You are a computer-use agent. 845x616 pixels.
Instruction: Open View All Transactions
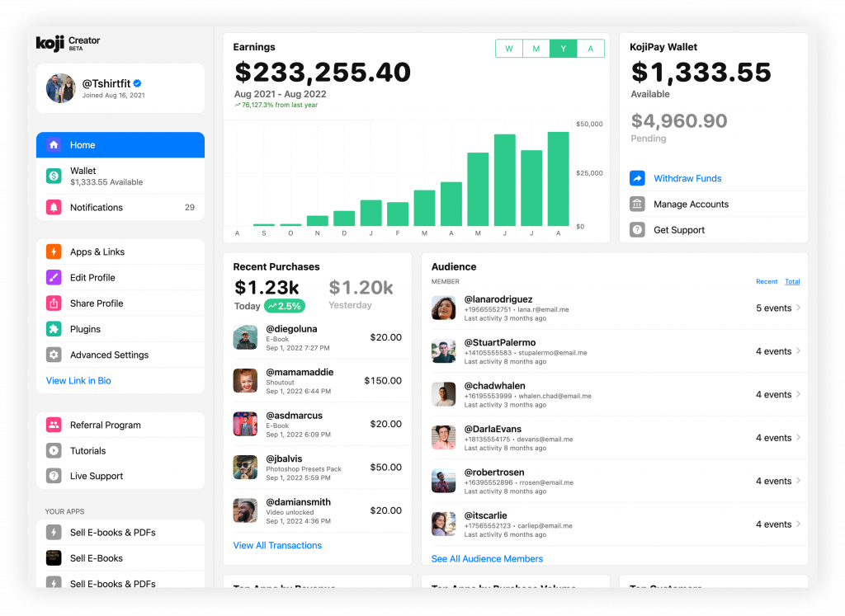pos(277,545)
